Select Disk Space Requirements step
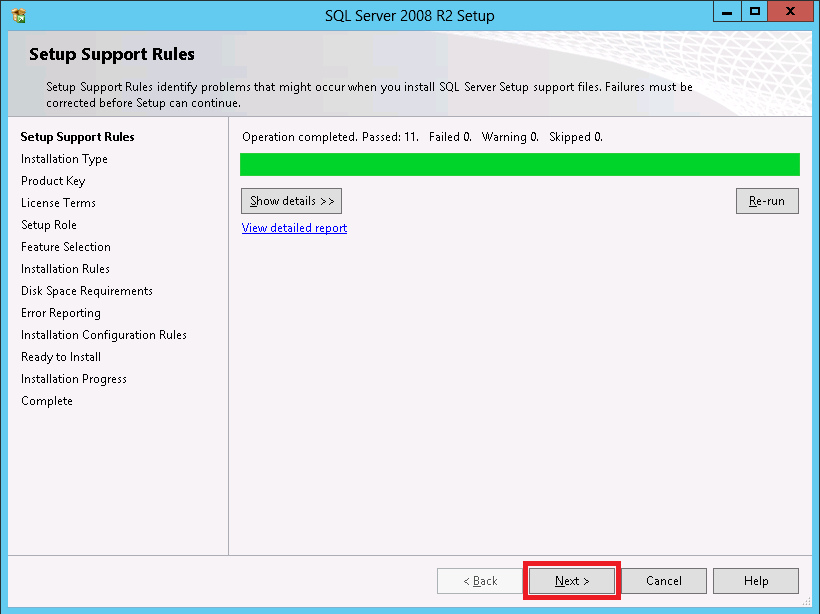 [87, 291]
